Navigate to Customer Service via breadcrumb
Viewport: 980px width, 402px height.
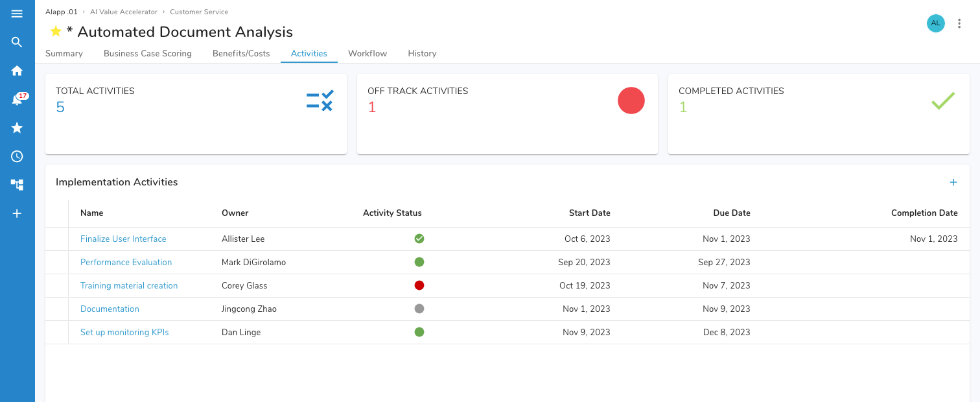click(199, 11)
